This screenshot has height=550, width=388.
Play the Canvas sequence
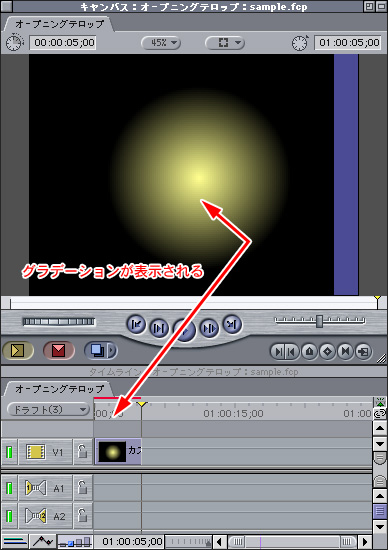(x=184, y=330)
